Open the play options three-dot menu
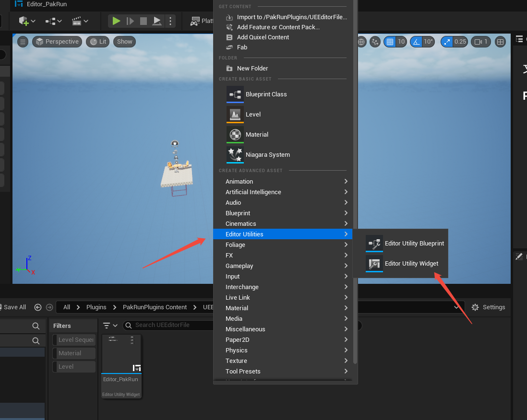Viewport: 527px width, 420px height. (x=170, y=21)
